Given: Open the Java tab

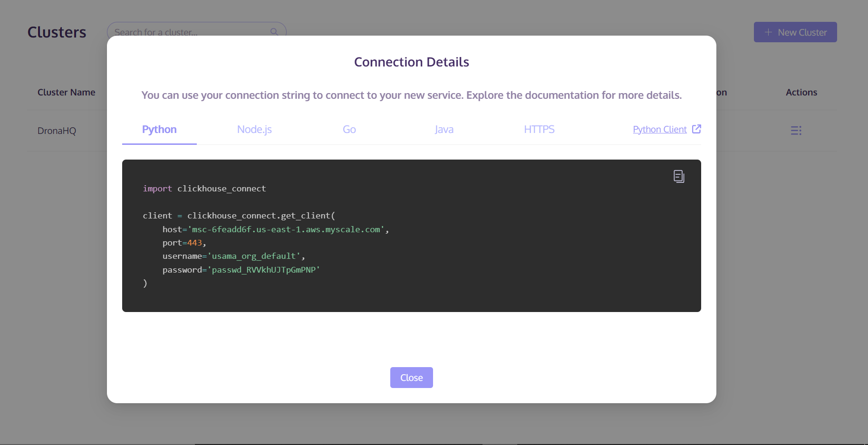Looking at the screenshot, I should (444, 129).
